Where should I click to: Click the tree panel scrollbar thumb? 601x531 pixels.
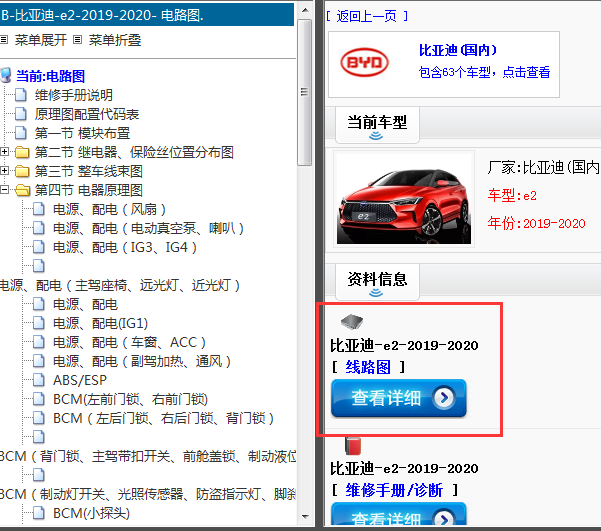coord(305,92)
